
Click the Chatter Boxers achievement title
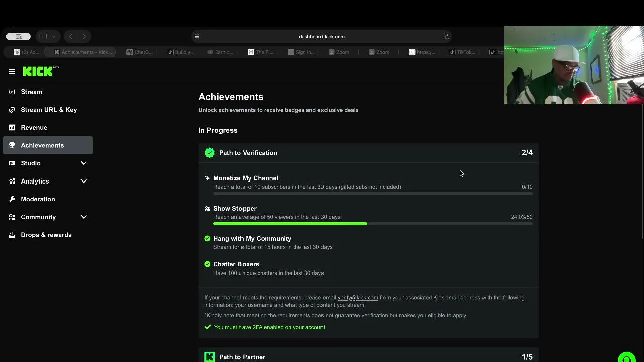236,264
